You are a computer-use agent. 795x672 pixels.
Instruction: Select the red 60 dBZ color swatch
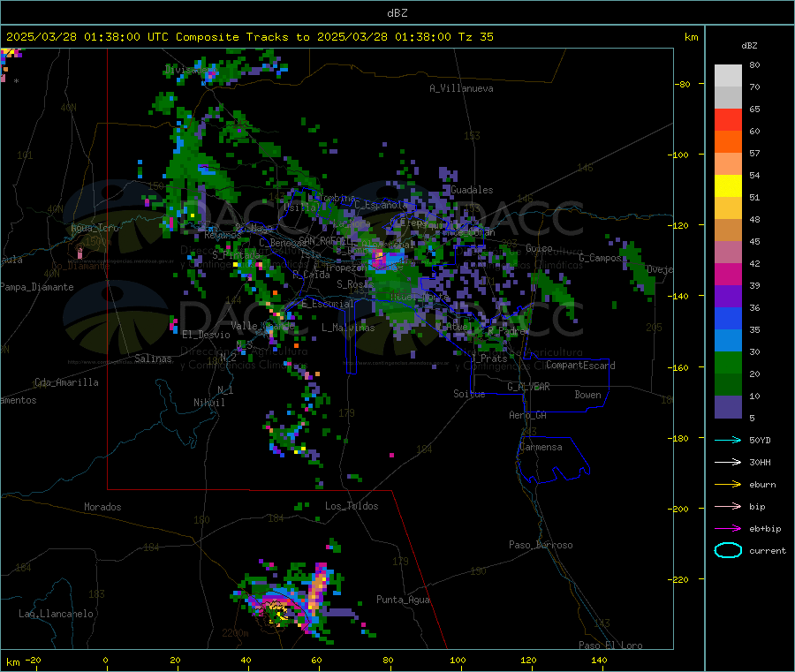click(728, 119)
